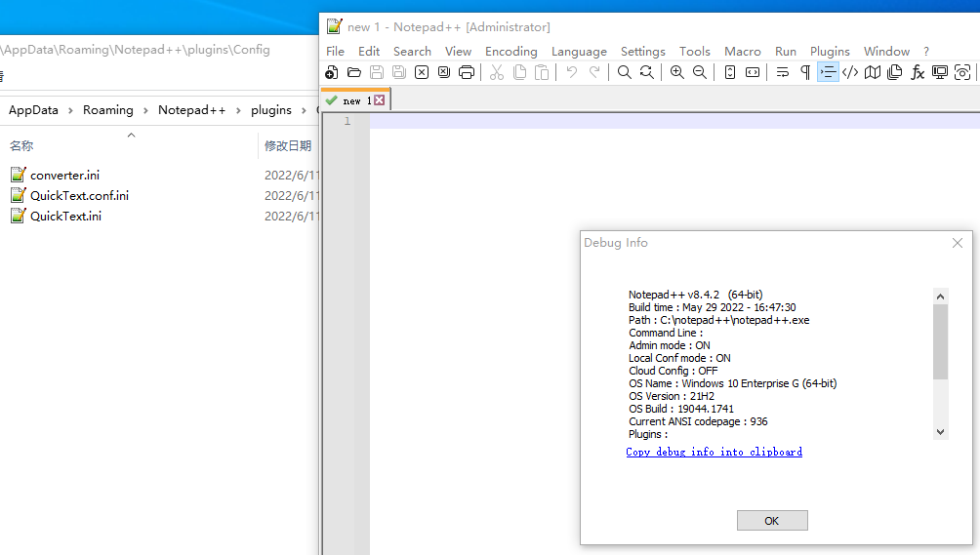This screenshot has height=555, width=980.
Task: Click the Undo arrow icon
Action: click(572, 72)
